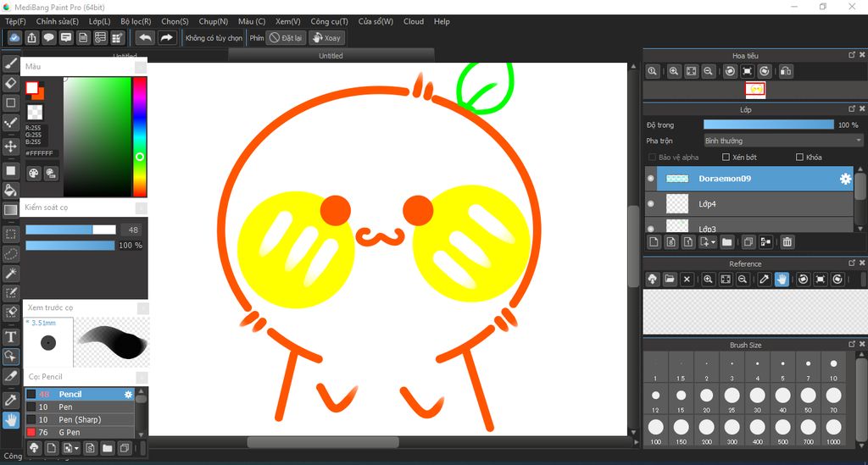Screen dimensions: 868x465
Task: Enable the Khóa checkbox
Action: pos(799,157)
